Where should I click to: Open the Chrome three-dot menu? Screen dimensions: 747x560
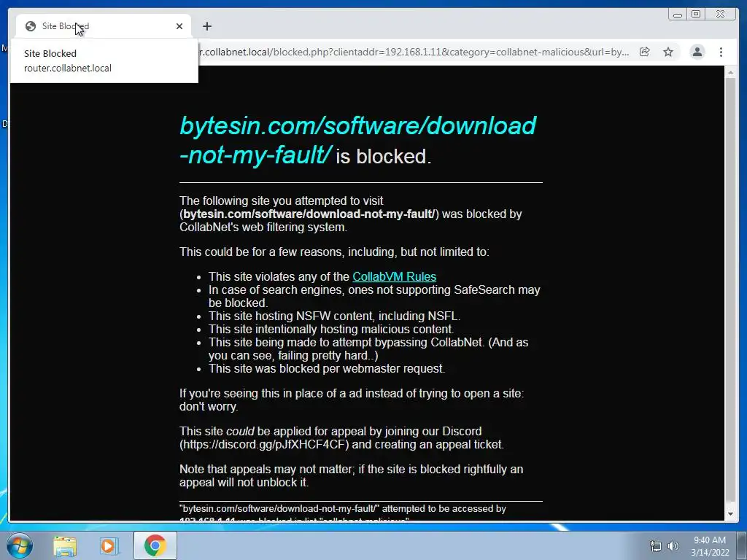click(721, 52)
